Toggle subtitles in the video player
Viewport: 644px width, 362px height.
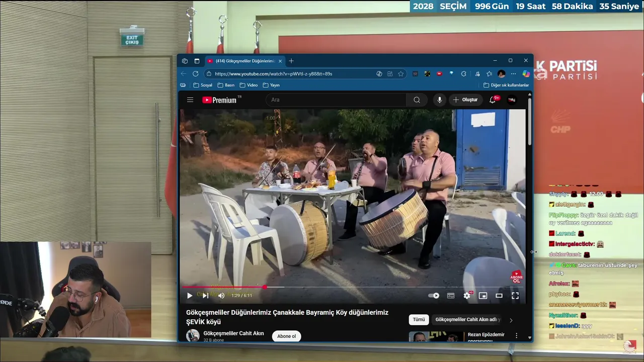click(451, 296)
